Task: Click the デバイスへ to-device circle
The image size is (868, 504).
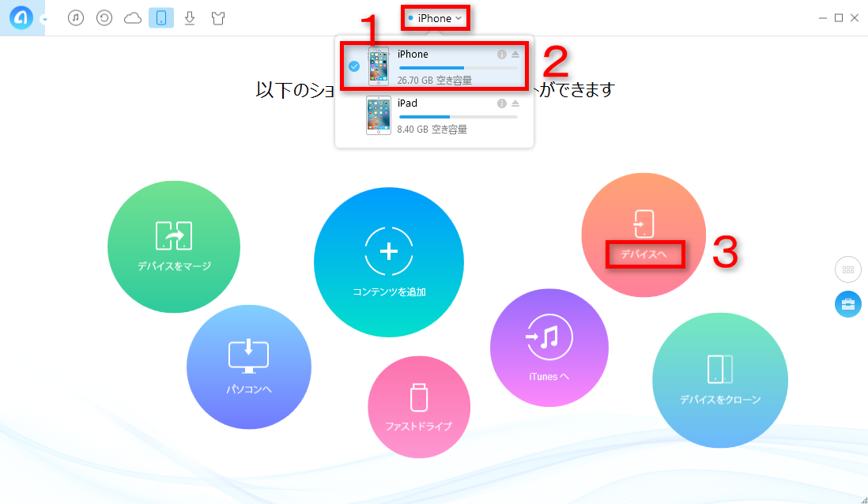Action: pos(643,235)
